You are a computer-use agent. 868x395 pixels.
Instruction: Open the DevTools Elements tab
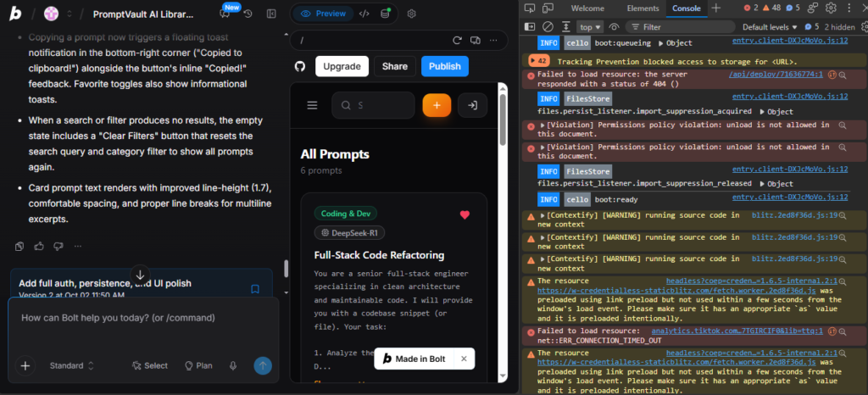tap(643, 8)
